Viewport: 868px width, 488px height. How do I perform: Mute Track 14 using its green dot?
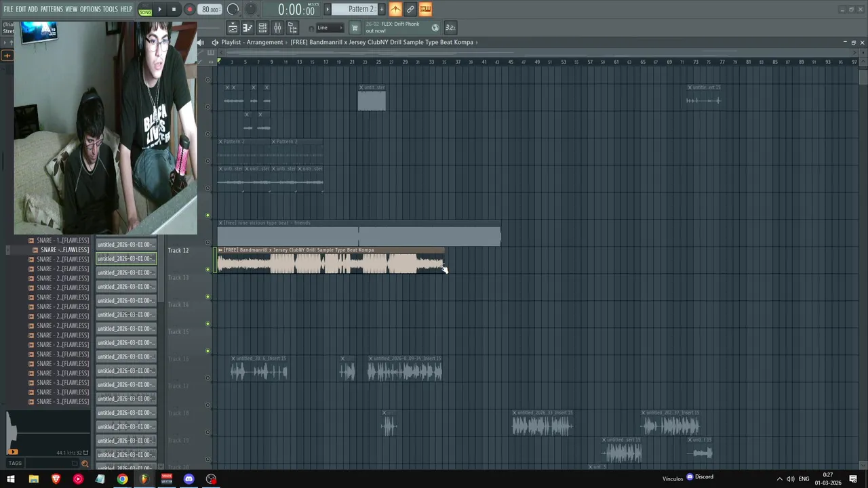pyautogui.click(x=208, y=323)
